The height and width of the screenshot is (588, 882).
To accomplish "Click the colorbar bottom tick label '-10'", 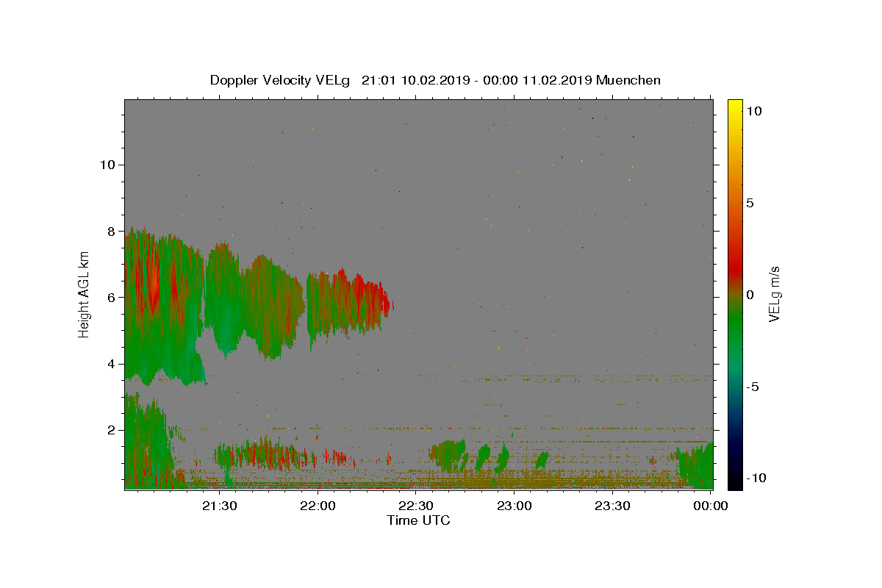I will coord(756,478).
